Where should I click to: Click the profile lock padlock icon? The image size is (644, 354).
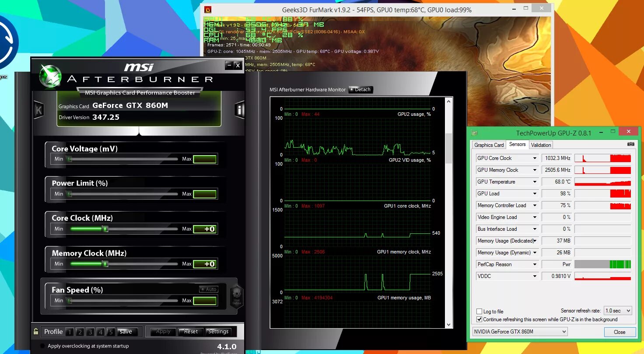pyautogui.click(x=35, y=332)
